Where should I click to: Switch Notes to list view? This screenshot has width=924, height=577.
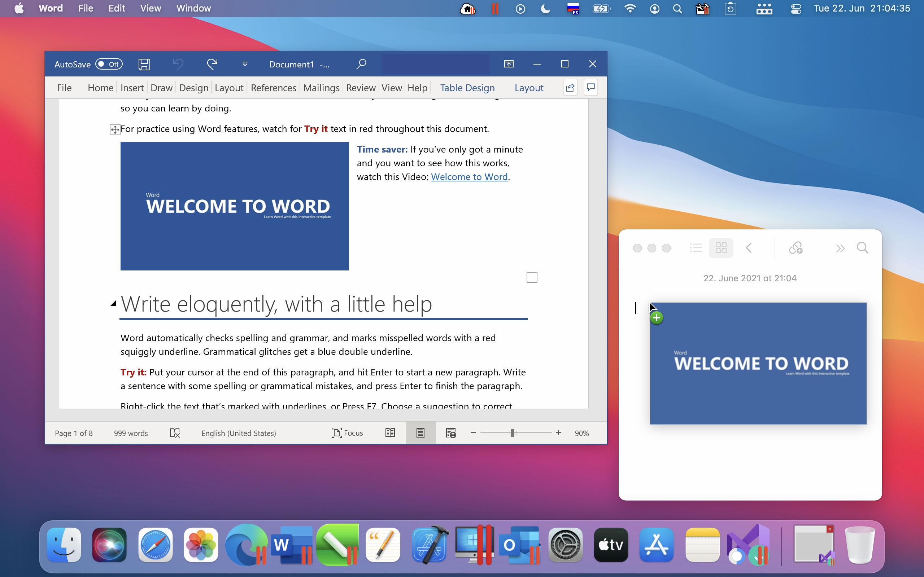click(695, 248)
